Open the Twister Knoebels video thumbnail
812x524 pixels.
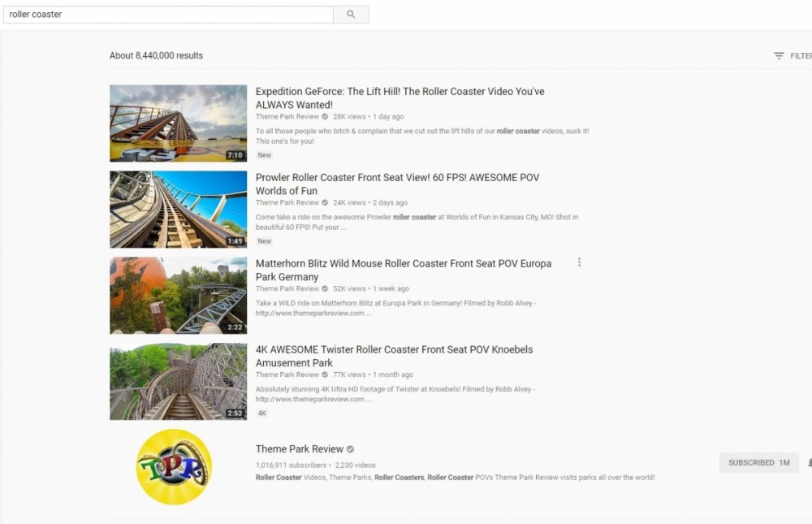pos(178,382)
